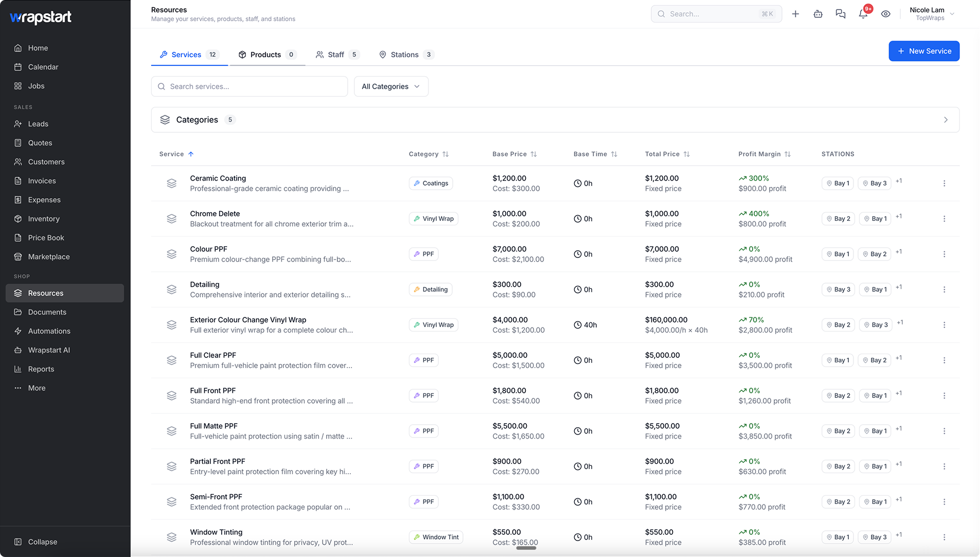The image size is (980, 557).
Task: Sort services by Profit Margin column
Action: 764,154
